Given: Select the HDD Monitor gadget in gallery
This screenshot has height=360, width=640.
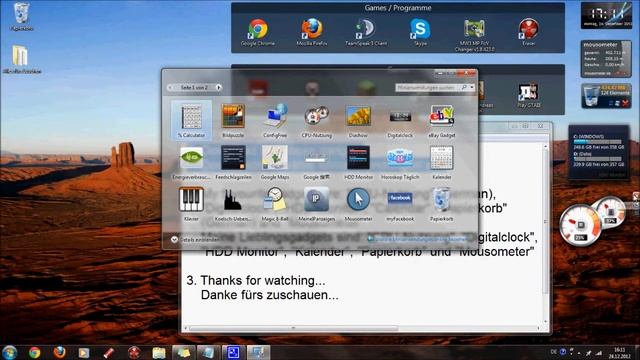Looking at the screenshot, I should 358,163.
